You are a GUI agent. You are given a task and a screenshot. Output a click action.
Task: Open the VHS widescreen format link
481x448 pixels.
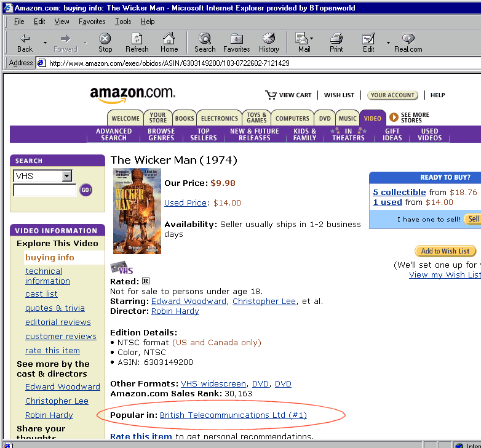click(x=213, y=383)
